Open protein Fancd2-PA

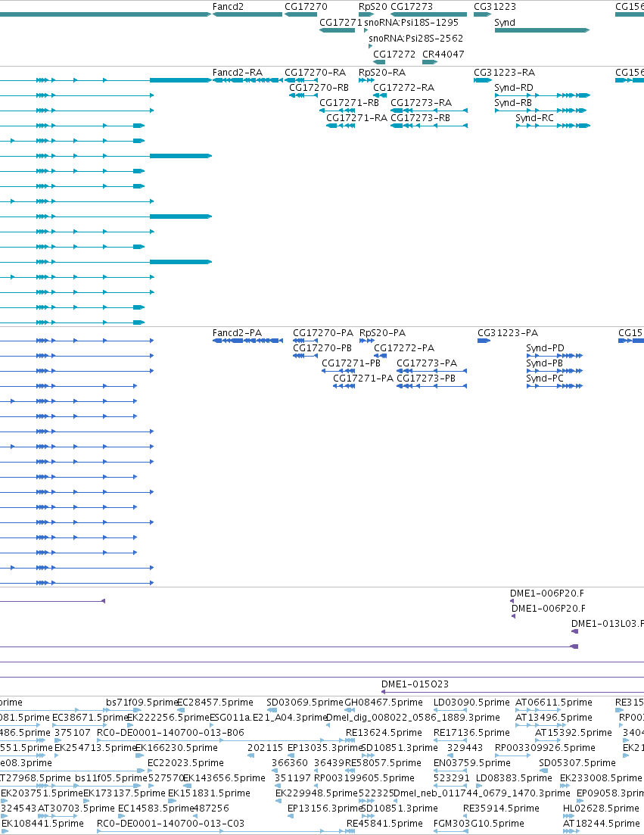(237, 333)
